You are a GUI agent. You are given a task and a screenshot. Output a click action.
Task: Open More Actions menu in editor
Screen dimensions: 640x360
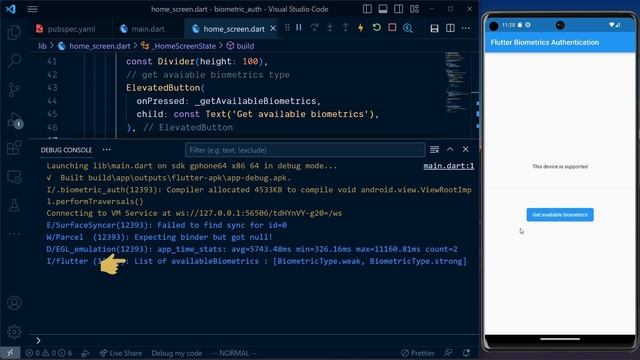pyautogui.click(x=466, y=28)
